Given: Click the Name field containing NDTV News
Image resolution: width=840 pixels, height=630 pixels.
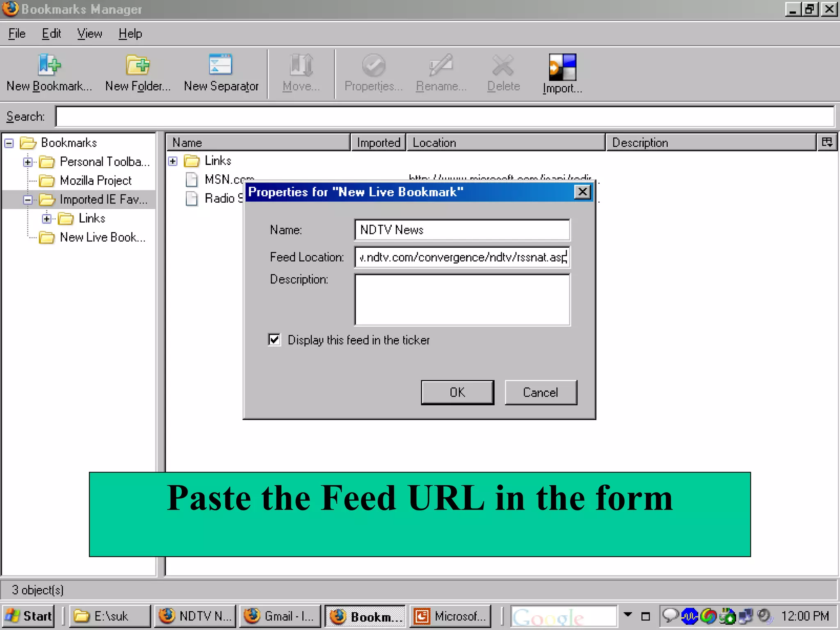Looking at the screenshot, I should [462, 230].
